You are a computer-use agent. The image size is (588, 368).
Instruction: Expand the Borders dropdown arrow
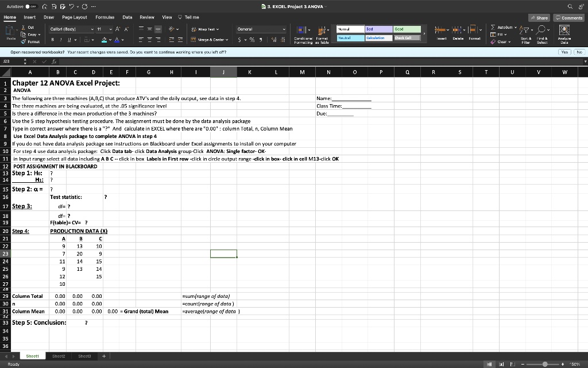[x=92, y=40]
